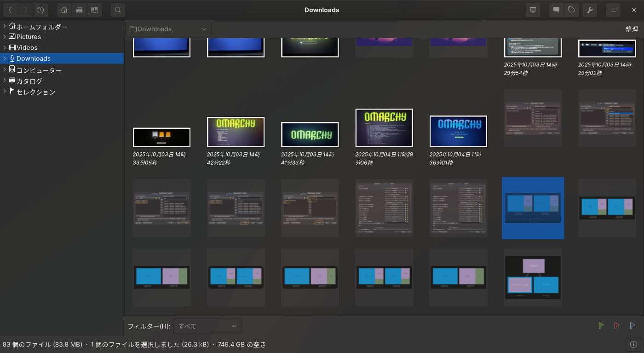This screenshot has width=644, height=353.
Task: Start the presentation/fullscreen view
Action: tap(533, 10)
